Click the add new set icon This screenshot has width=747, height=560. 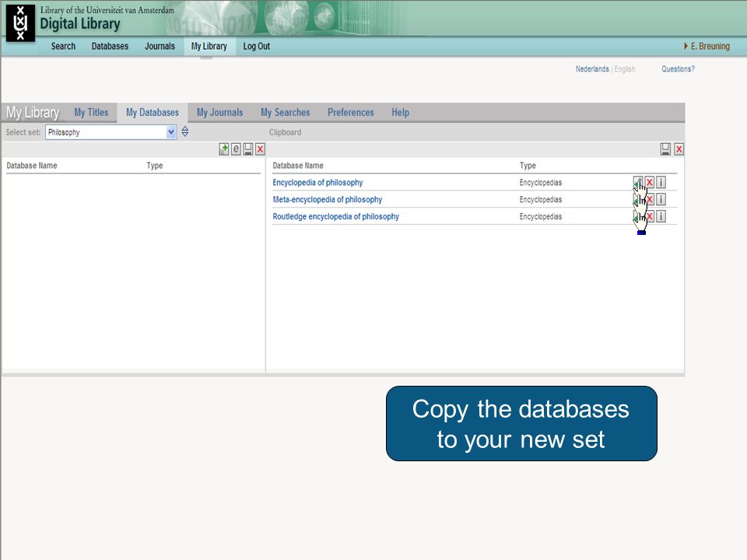[x=223, y=149]
